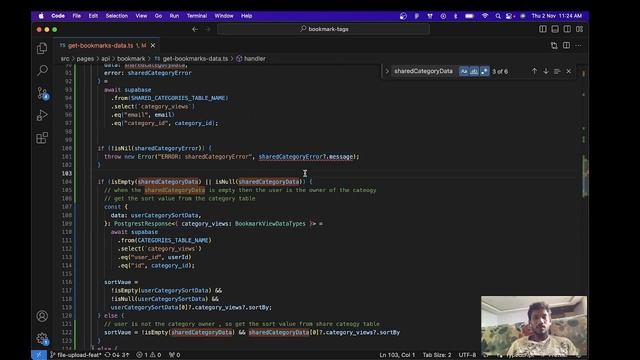Open the handler symbol breadcrumb dropdown

(251, 59)
